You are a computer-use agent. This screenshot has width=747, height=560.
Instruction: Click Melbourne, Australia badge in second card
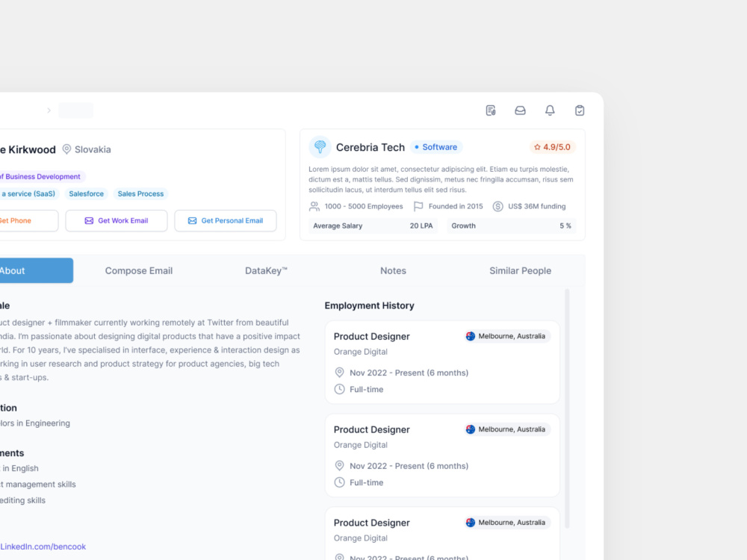click(507, 429)
